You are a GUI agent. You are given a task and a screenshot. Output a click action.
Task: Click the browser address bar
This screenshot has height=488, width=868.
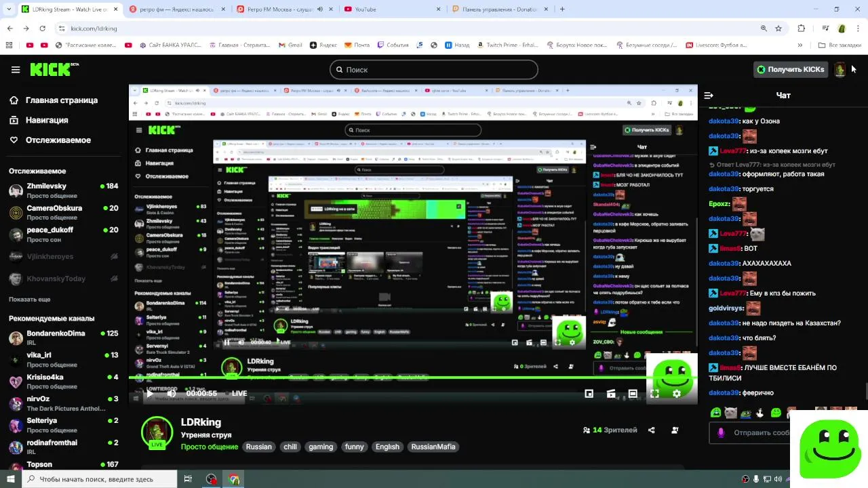[x=407, y=28]
